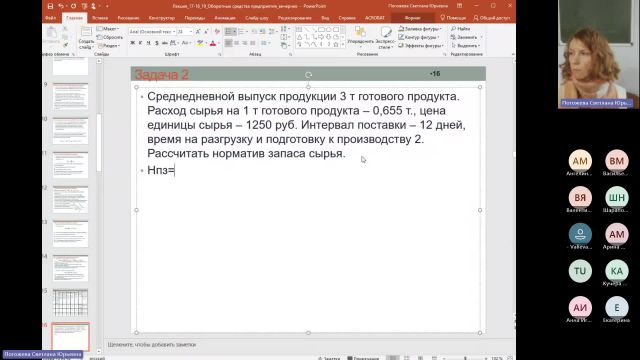Image resolution: width=640 pixels, height=360 pixels.
Task: Click the Создать слайд button
Action: 86,38
